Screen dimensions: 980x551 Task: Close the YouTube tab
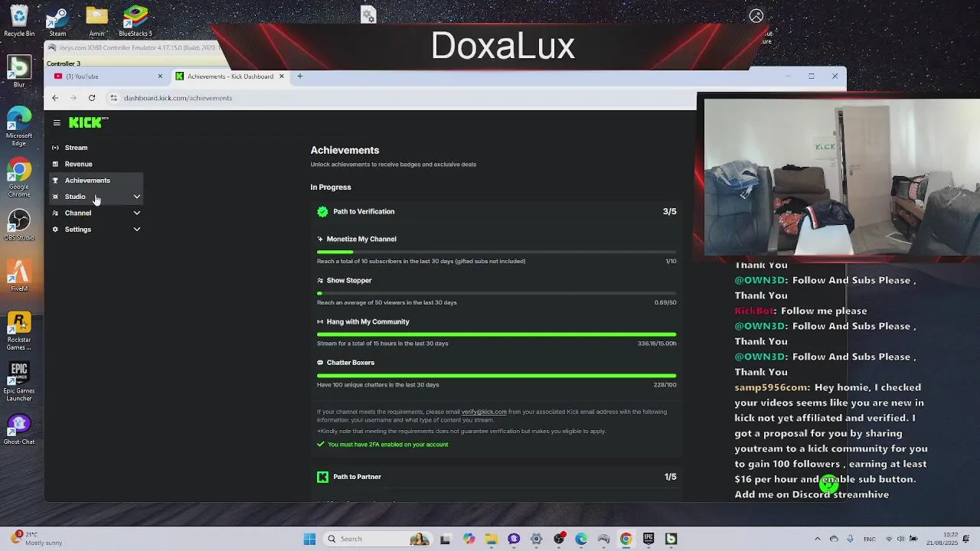(160, 77)
